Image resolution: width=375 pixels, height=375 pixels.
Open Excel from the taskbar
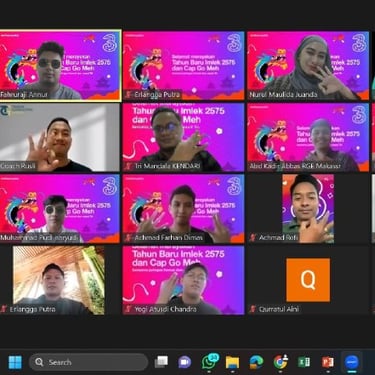coord(304,362)
